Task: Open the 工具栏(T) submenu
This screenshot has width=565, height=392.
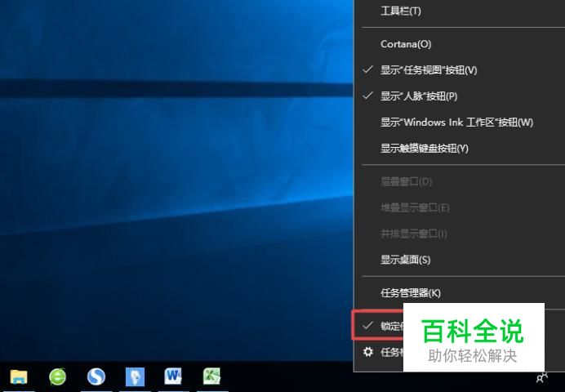Action: coord(460,11)
